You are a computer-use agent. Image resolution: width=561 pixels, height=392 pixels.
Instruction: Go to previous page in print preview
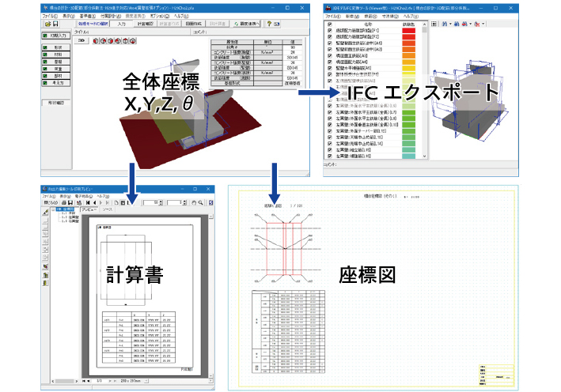(x=94, y=202)
